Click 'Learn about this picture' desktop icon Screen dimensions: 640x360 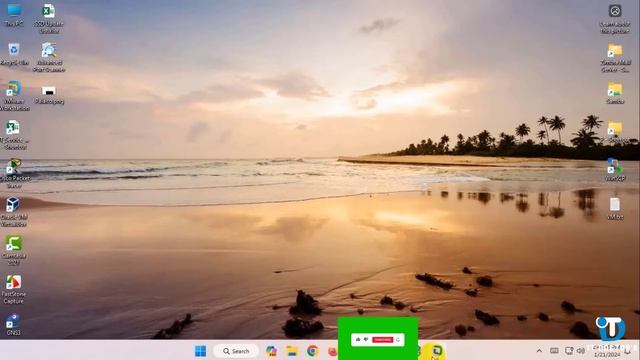[x=615, y=18]
